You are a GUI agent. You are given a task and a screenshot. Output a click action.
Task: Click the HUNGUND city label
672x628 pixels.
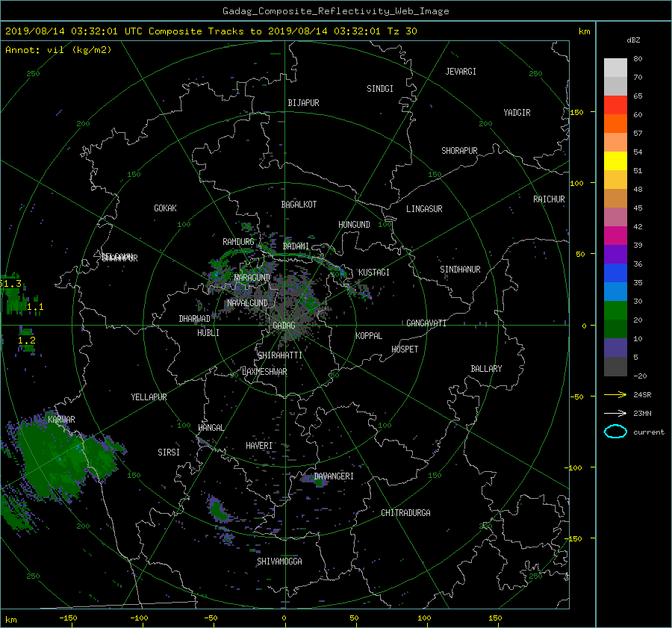click(x=354, y=225)
